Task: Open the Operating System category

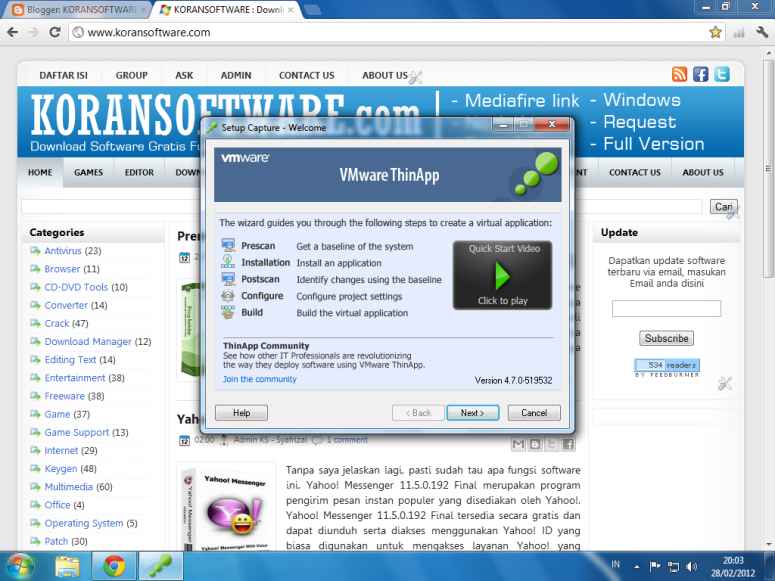Action: pos(84,523)
